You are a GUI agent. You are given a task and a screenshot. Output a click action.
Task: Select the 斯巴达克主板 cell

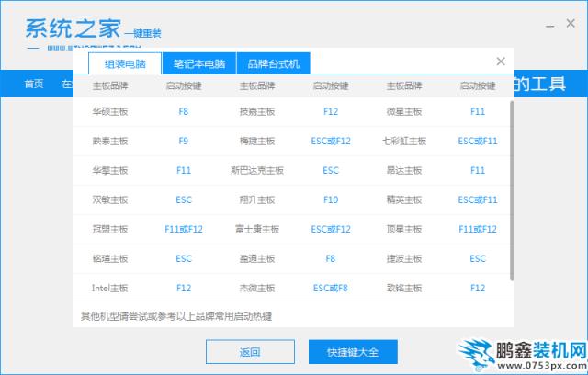point(257,170)
